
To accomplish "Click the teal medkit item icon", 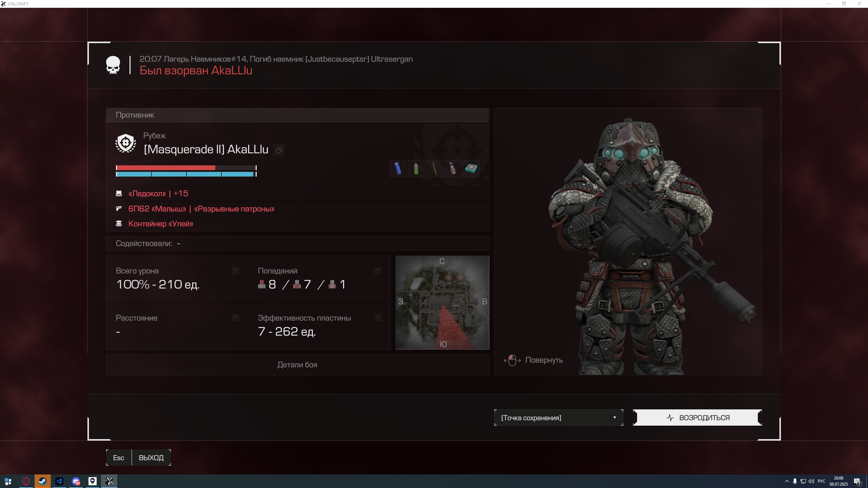I will [x=471, y=169].
